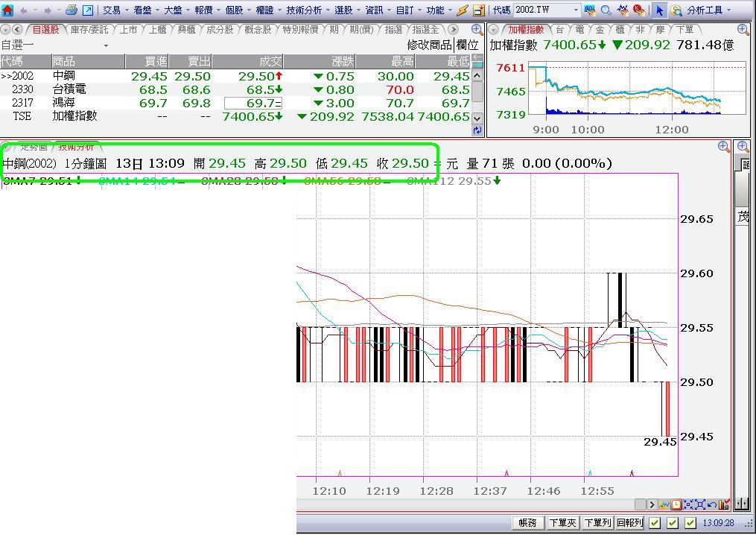Click the column settings icon right of 最低 header
The width and height of the screenshot is (756, 535).
[x=477, y=61]
